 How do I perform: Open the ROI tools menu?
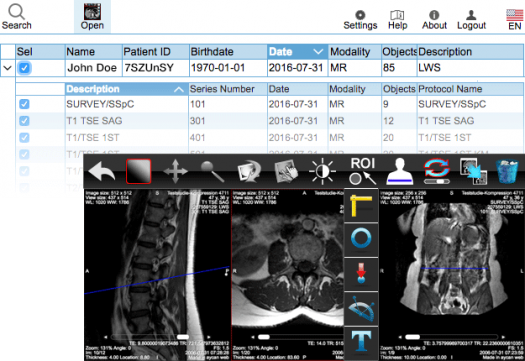363,171
